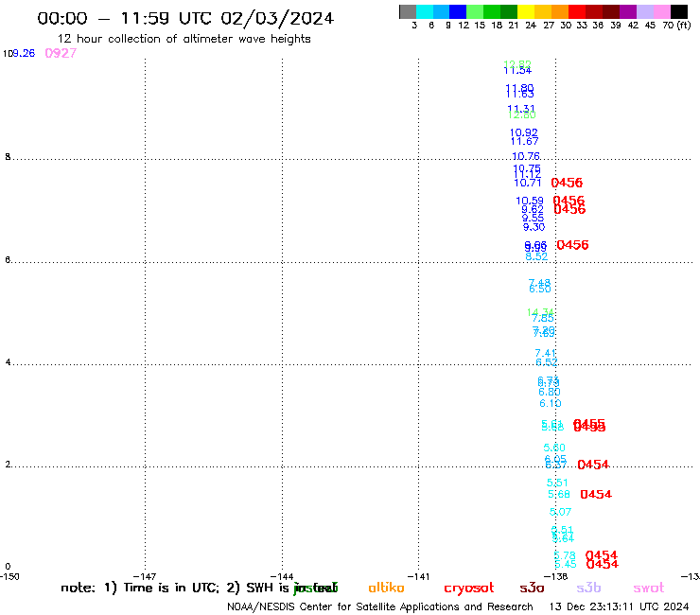Viewport: 700px width, 615px height.
Task: Click the wave height value '5.68'
Action: click(559, 495)
